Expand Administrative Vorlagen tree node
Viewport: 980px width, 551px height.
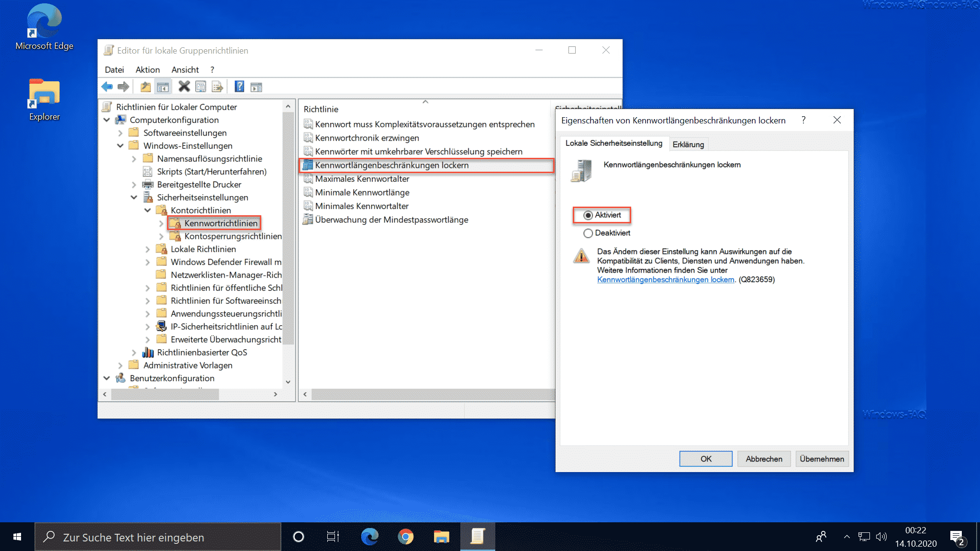coord(121,365)
